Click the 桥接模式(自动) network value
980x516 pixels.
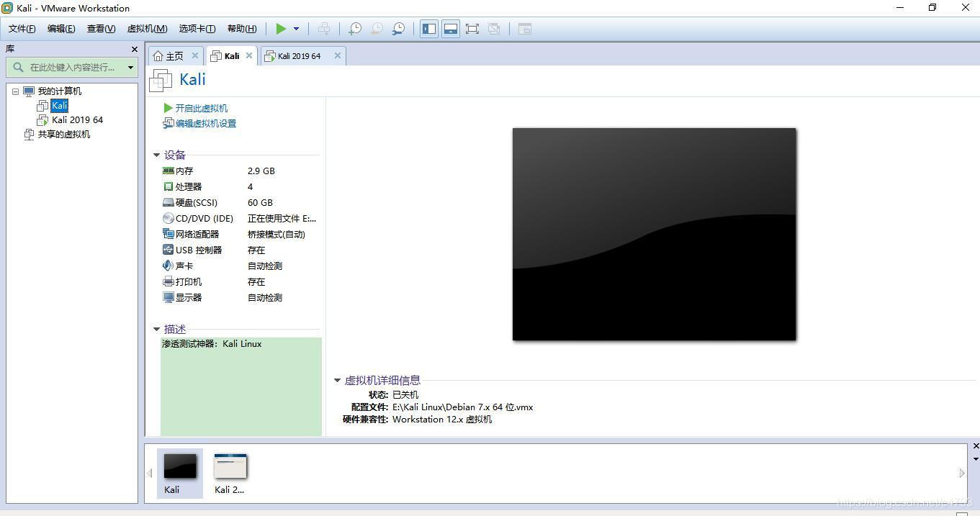[x=277, y=235]
